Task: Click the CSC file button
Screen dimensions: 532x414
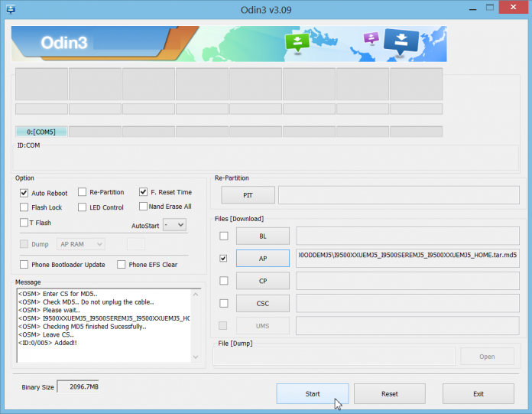Action: point(263,303)
